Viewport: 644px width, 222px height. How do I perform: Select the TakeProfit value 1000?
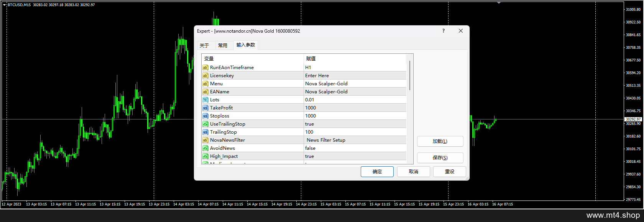coord(310,108)
